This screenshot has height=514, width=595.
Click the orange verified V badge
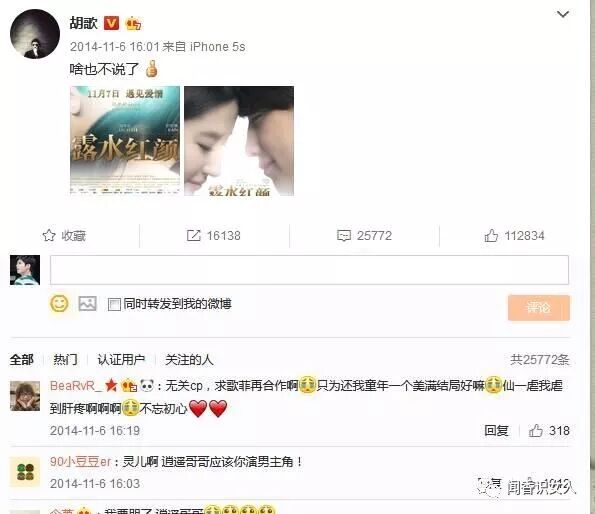tap(112, 23)
